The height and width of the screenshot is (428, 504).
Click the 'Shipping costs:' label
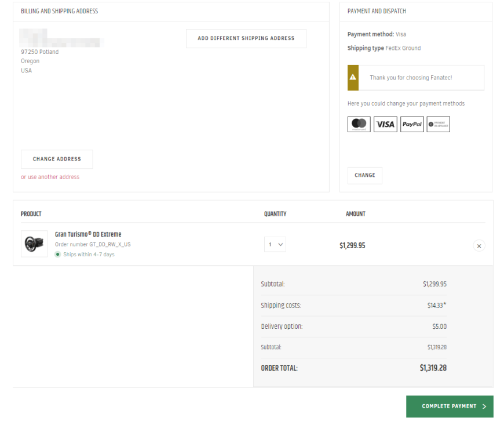click(281, 306)
